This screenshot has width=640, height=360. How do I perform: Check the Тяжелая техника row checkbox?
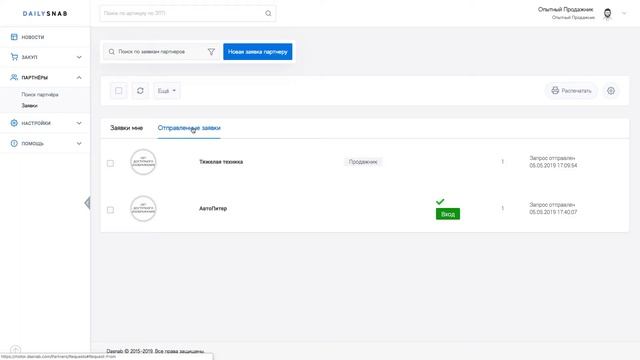click(x=110, y=163)
